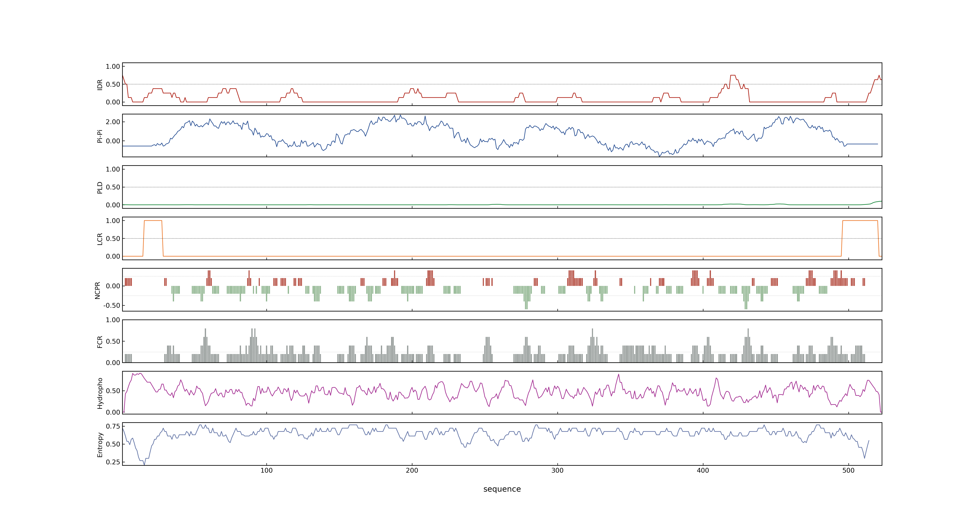Click the PLD y-axis label
This screenshot has height=523, width=980.
tap(100, 187)
